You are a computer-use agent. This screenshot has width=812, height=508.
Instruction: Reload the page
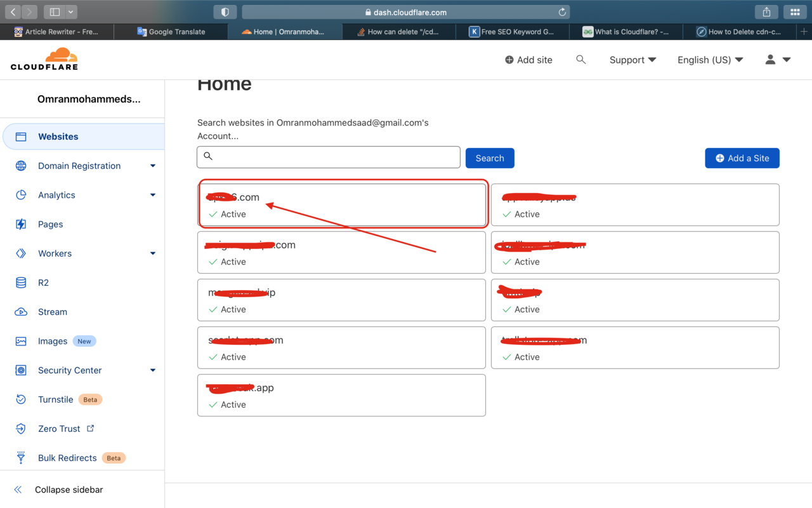pos(562,12)
